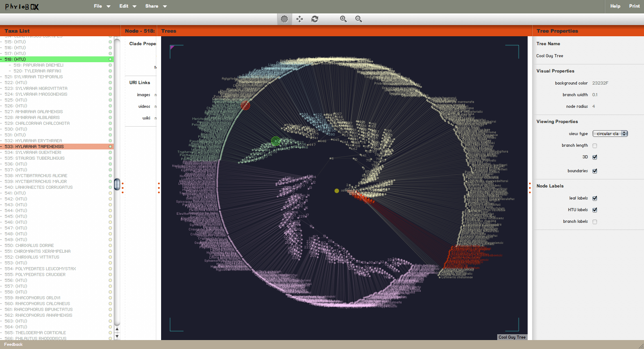Click the circle marker for 533: Hylarana Taipehensis
The width and height of the screenshot is (644, 349).
coord(110,147)
